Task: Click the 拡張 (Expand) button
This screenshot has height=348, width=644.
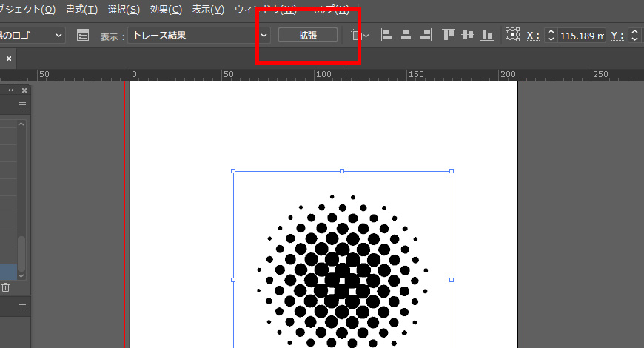Action: point(308,35)
